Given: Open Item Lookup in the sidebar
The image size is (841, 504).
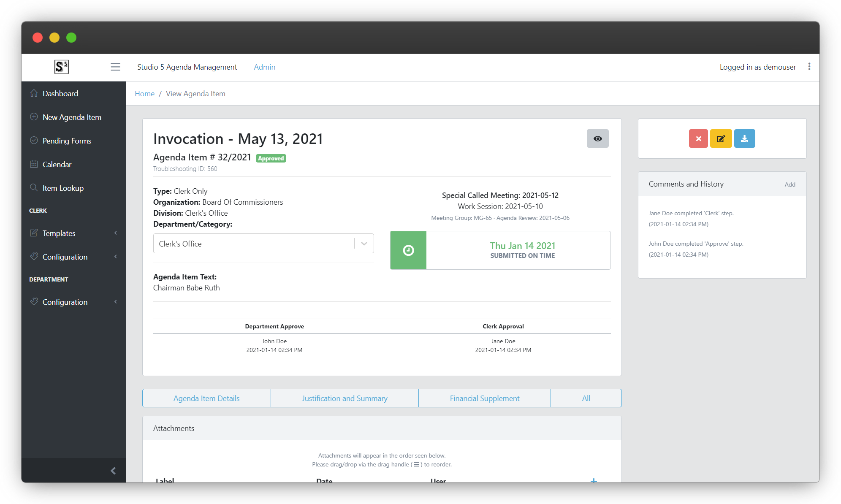Looking at the screenshot, I should tap(63, 188).
